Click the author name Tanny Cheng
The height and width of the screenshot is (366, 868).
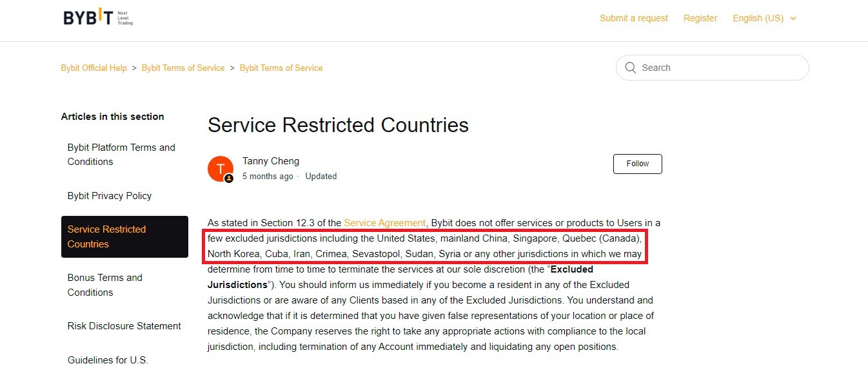point(271,161)
